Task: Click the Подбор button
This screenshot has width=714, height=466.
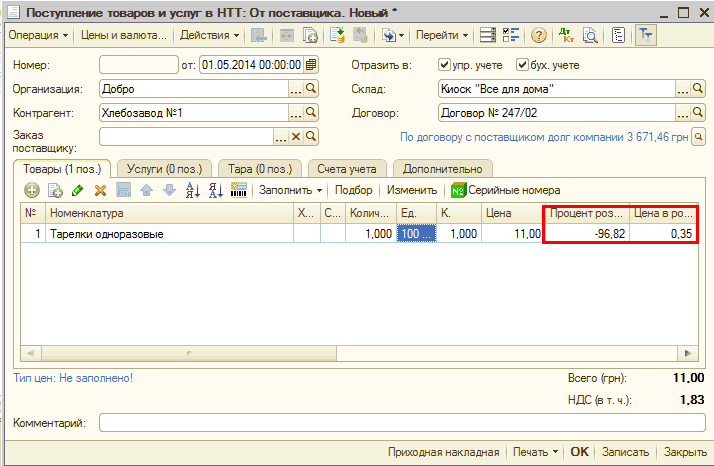Action: pyautogui.click(x=353, y=190)
